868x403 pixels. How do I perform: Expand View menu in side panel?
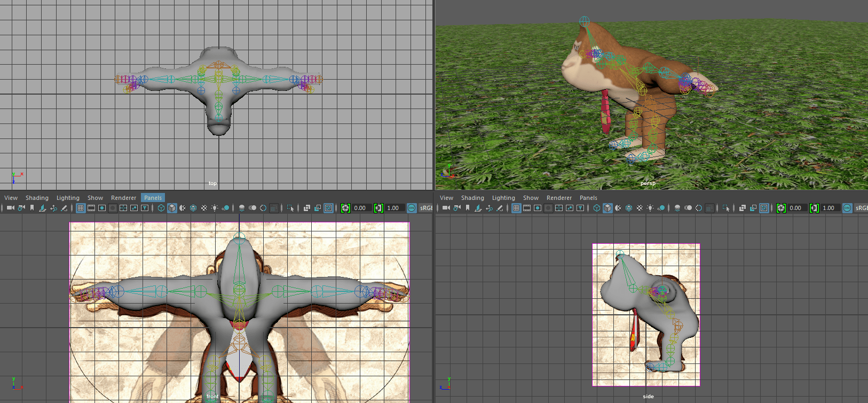446,198
